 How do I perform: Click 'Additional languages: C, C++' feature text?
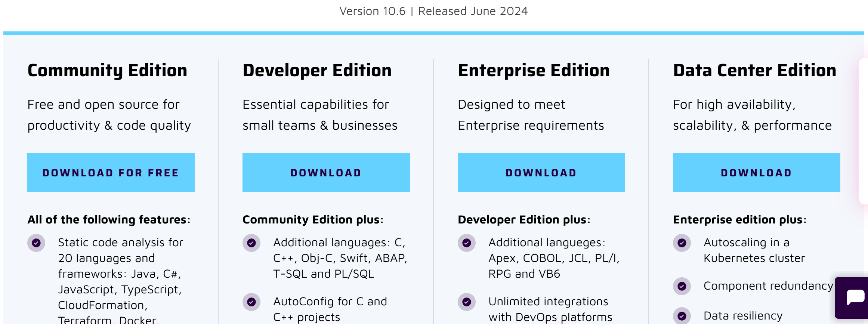[340, 258]
